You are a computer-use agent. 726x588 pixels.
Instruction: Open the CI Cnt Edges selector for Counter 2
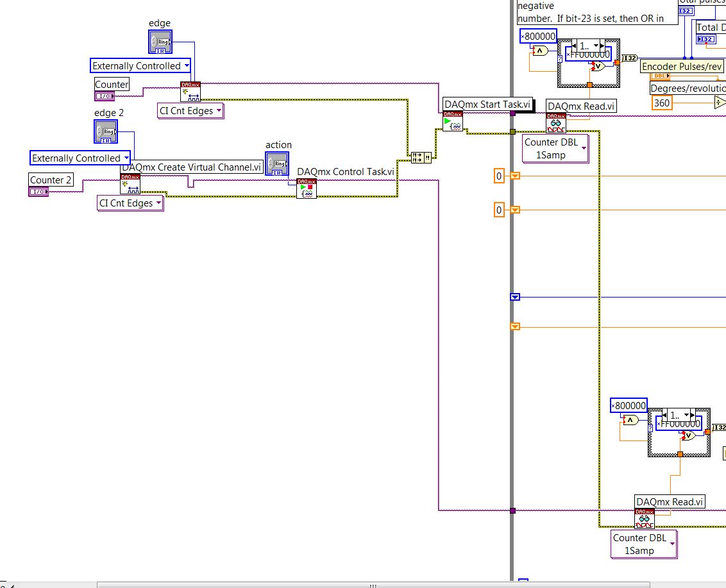click(x=130, y=203)
